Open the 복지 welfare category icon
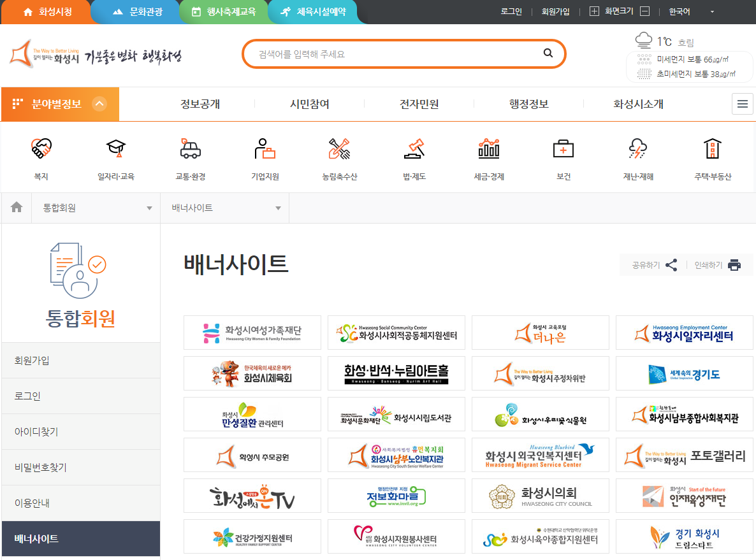 click(41, 148)
